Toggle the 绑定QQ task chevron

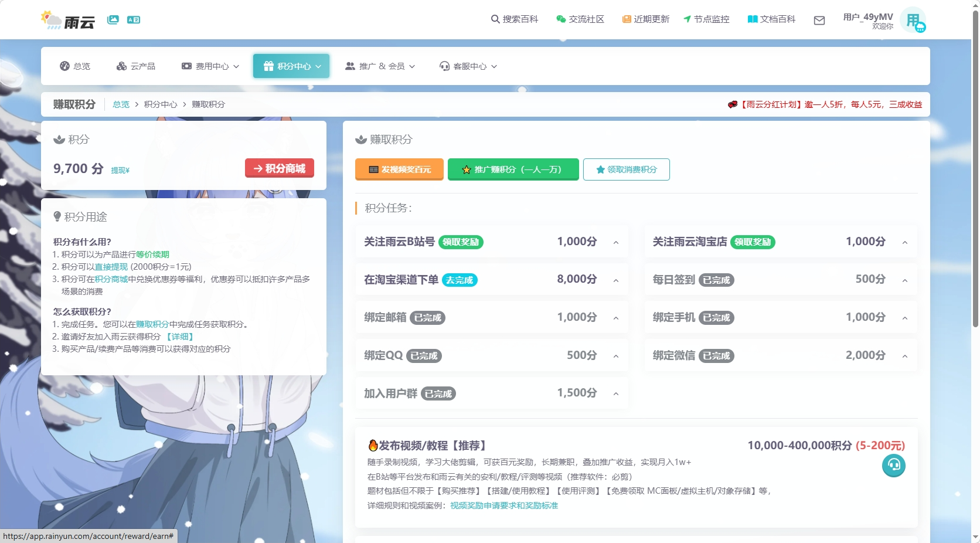click(x=616, y=356)
